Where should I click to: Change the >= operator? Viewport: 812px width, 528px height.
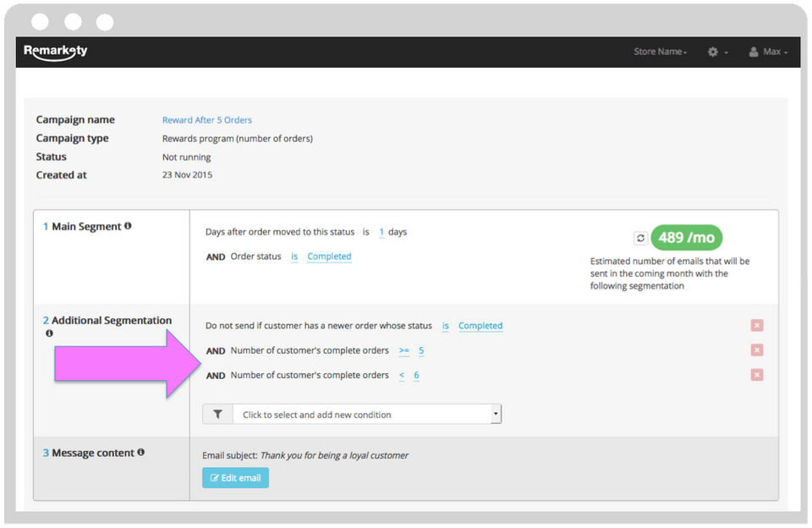click(x=403, y=350)
